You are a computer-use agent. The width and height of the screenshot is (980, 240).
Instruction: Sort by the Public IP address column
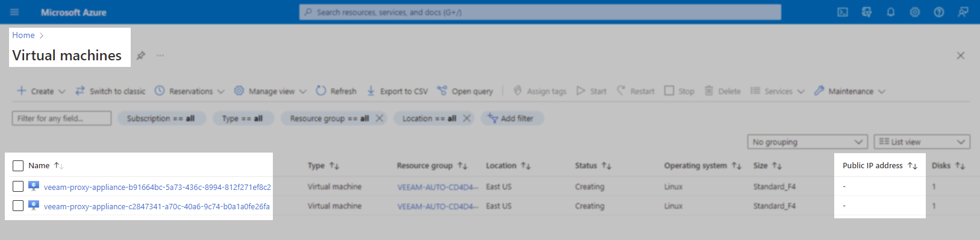click(x=879, y=166)
